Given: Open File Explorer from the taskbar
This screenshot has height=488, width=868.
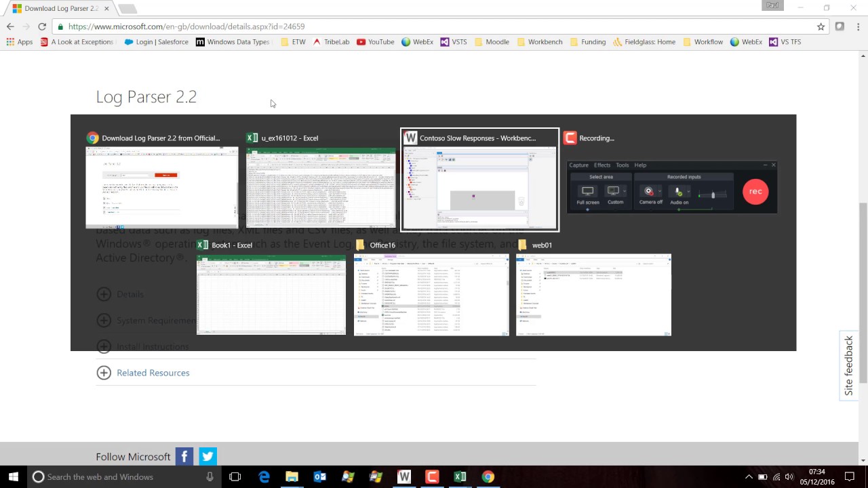Looking at the screenshot, I should 292,476.
